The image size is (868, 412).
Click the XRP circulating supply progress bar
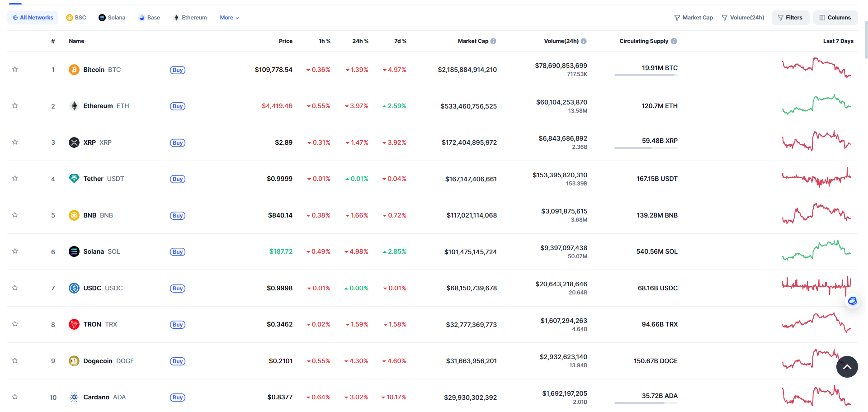pos(646,148)
